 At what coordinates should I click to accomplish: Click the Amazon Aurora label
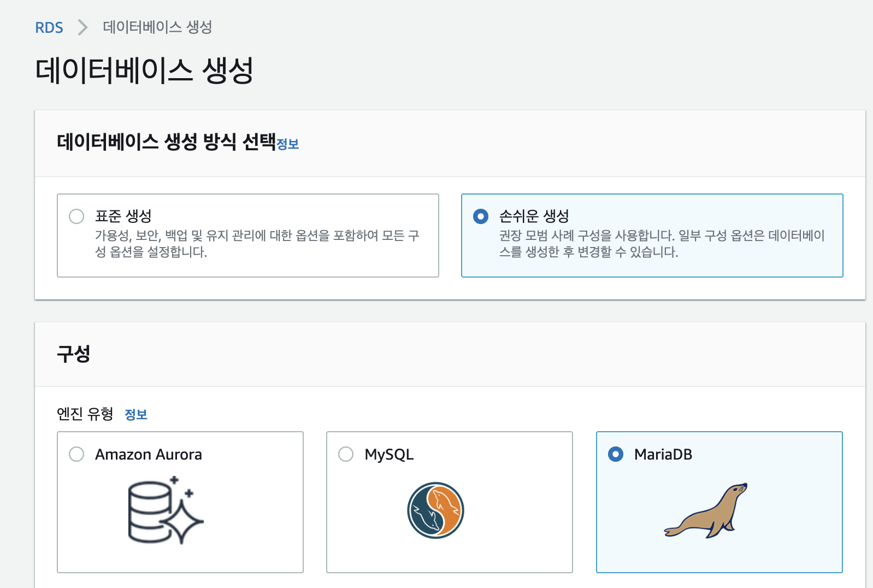pos(149,455)
